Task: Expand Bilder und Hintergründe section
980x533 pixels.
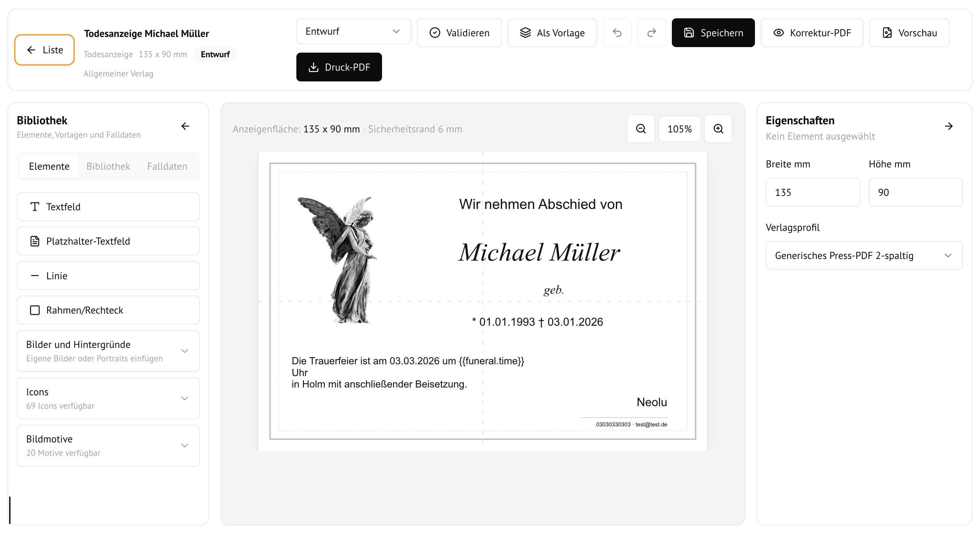Action: tap(108, 351)
